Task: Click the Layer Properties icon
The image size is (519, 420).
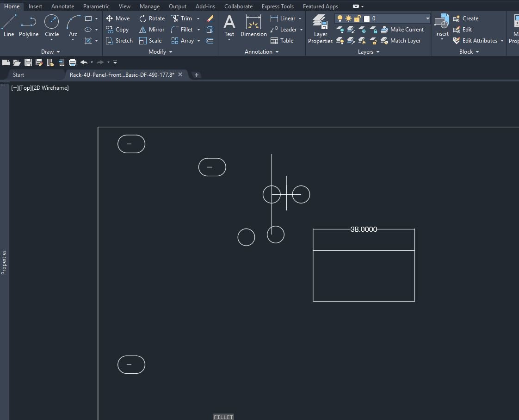Action: tap(320, 29)
